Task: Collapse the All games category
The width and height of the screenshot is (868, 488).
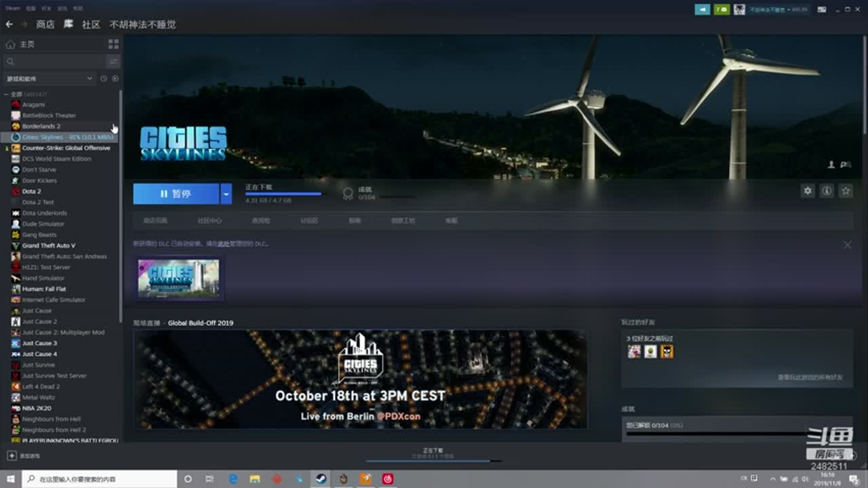Action: (7, 94)
